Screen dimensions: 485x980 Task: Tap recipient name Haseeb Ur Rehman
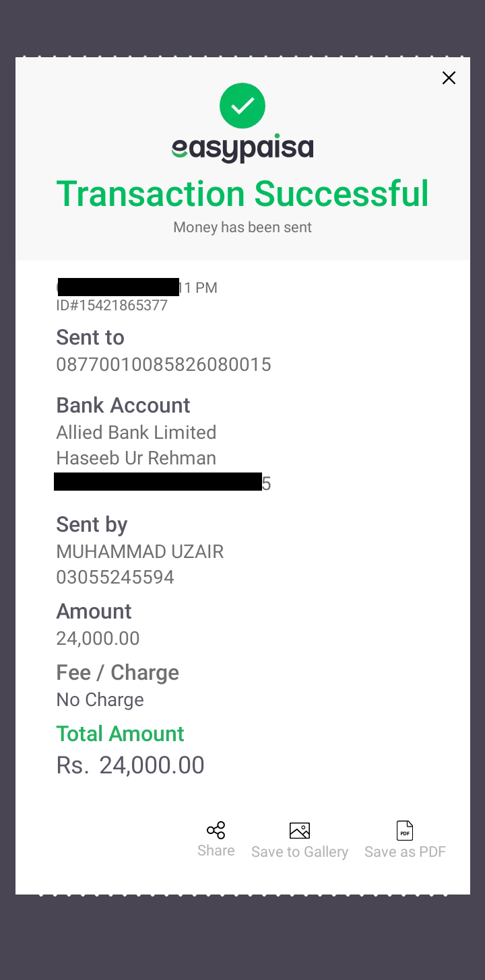click(136, 458)
